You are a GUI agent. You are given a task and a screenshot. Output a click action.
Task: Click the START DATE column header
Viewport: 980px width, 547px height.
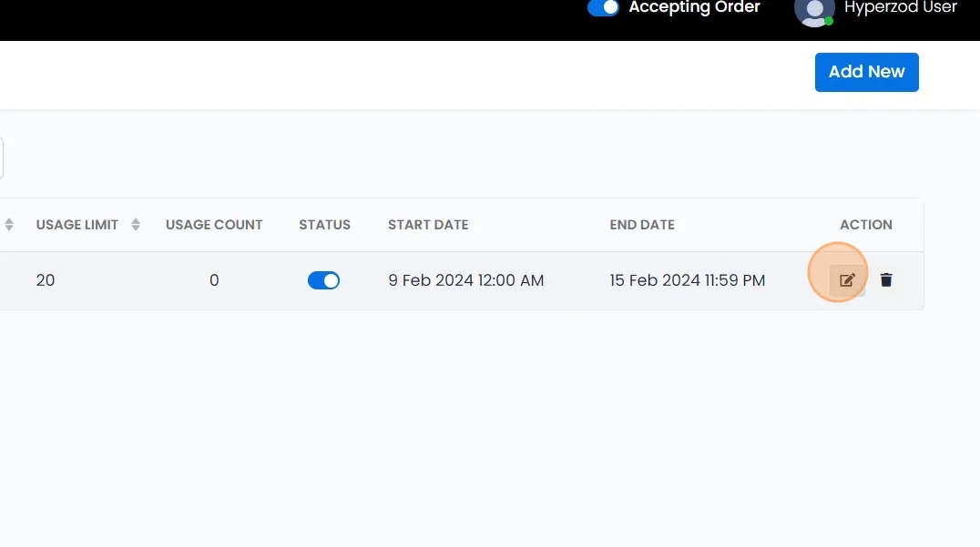pyautogui.click(x=428, y=225)
